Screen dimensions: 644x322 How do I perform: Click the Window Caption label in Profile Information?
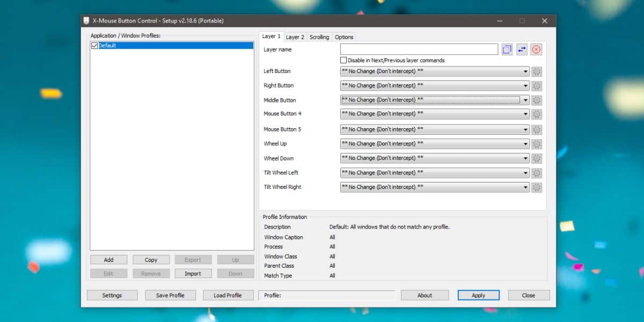283,237
